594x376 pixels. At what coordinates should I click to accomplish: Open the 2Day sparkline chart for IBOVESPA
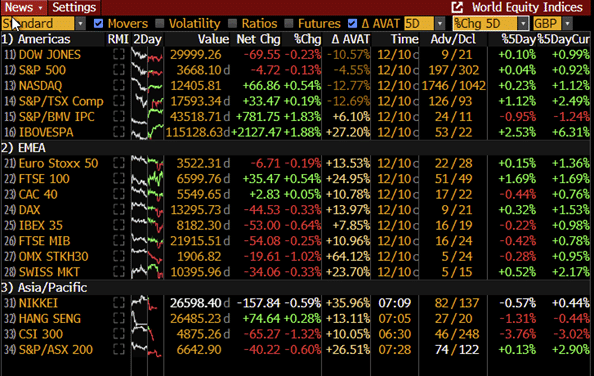(147, 132)
